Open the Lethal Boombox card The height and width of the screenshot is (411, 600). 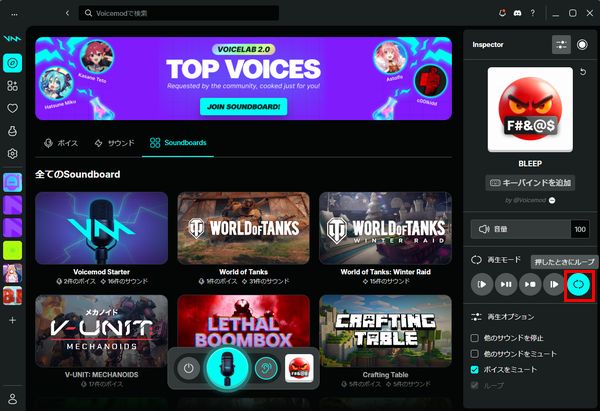pos(243,321)
